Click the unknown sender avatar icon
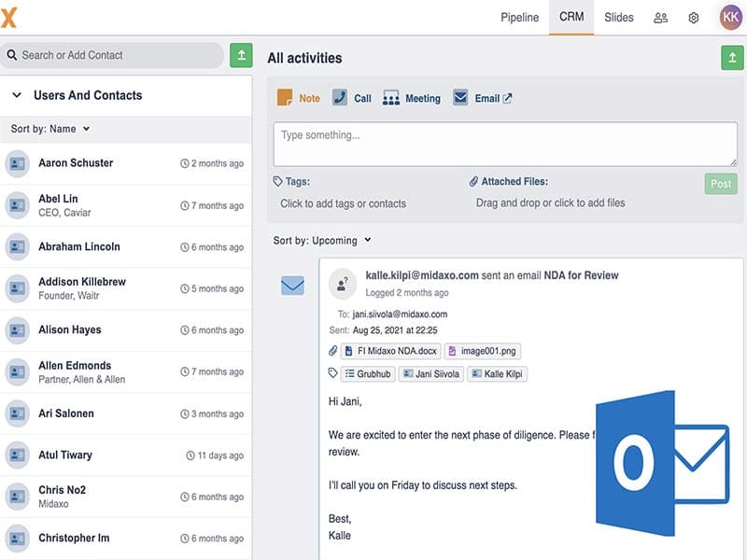Viewport: 747px width, 560px height. tap(343, 284)
